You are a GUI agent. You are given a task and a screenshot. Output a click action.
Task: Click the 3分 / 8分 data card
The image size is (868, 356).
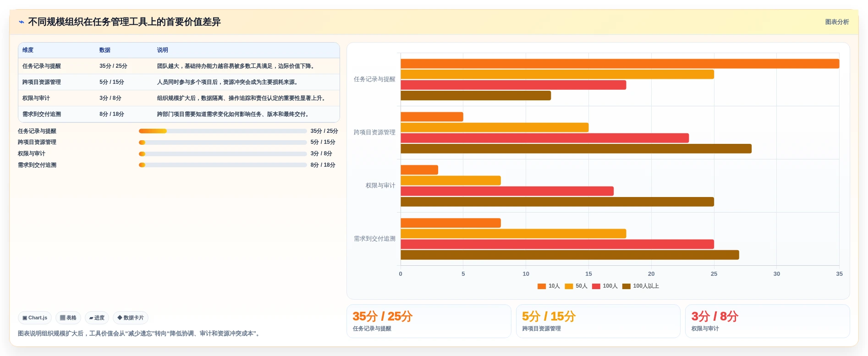point(768,321)
